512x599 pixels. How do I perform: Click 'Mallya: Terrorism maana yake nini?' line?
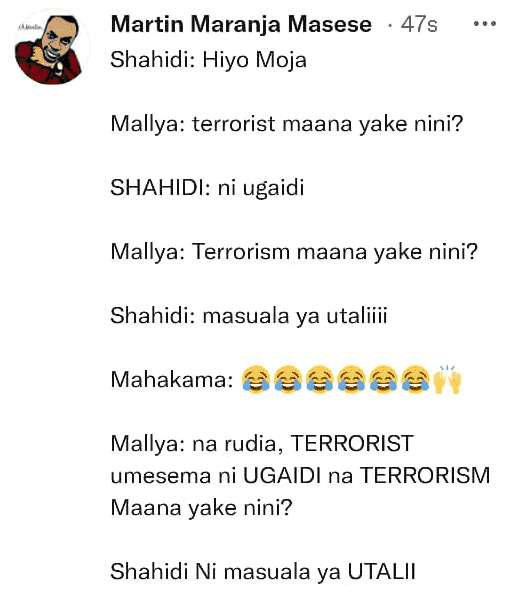294,252
